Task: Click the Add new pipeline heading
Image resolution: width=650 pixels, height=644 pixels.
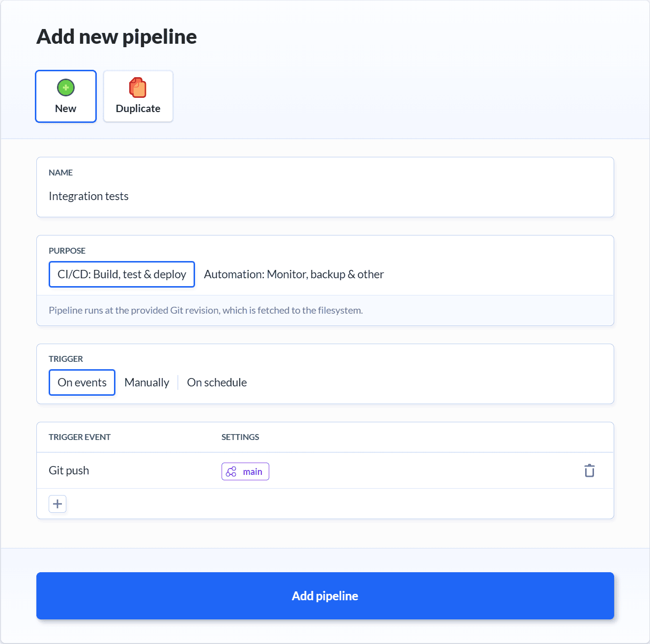Action: point(116,37)
